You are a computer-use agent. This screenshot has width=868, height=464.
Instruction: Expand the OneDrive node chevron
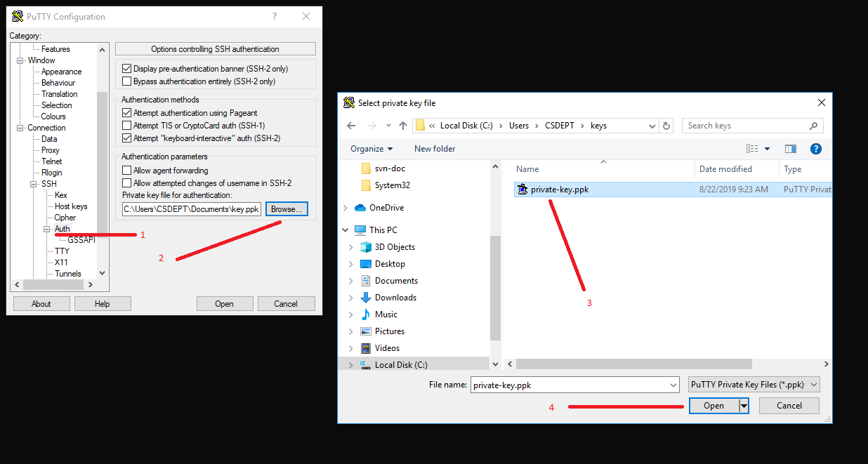[346, 208]
